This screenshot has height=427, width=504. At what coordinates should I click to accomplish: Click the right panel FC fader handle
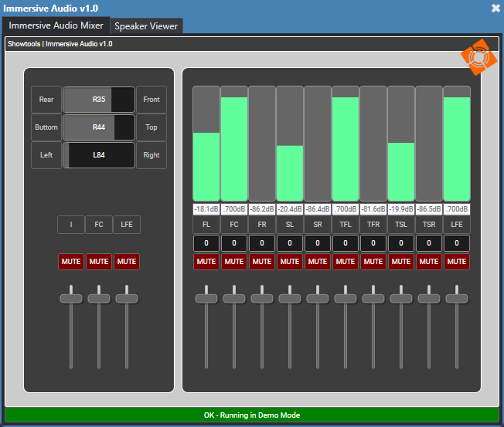(x=234, y=299)
